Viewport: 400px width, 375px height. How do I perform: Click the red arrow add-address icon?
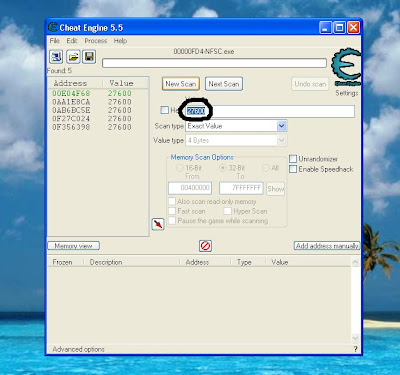158,224
